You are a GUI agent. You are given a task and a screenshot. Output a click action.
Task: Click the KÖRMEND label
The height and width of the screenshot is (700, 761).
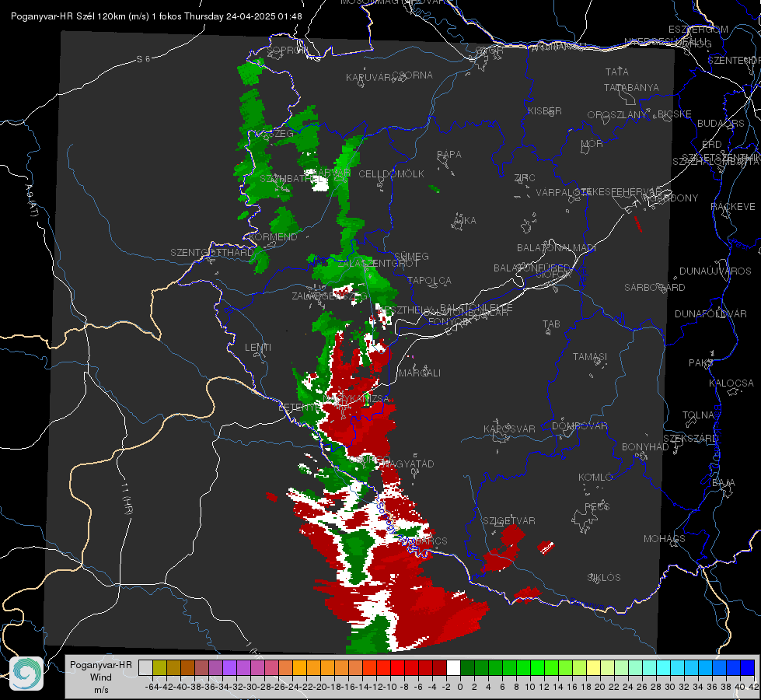272,236
